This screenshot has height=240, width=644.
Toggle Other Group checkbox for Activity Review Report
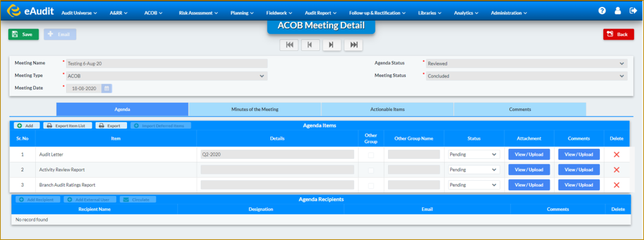[x=371, y=170]
